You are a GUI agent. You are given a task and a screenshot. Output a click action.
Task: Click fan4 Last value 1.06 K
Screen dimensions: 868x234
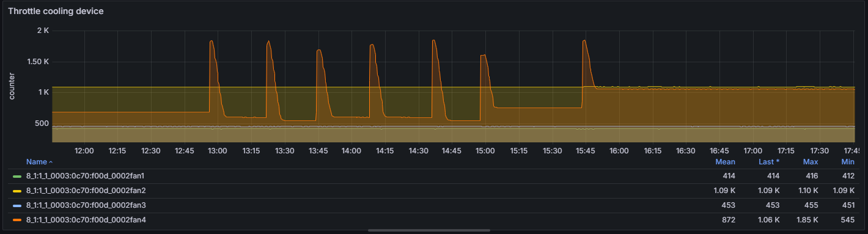(768, 220)
